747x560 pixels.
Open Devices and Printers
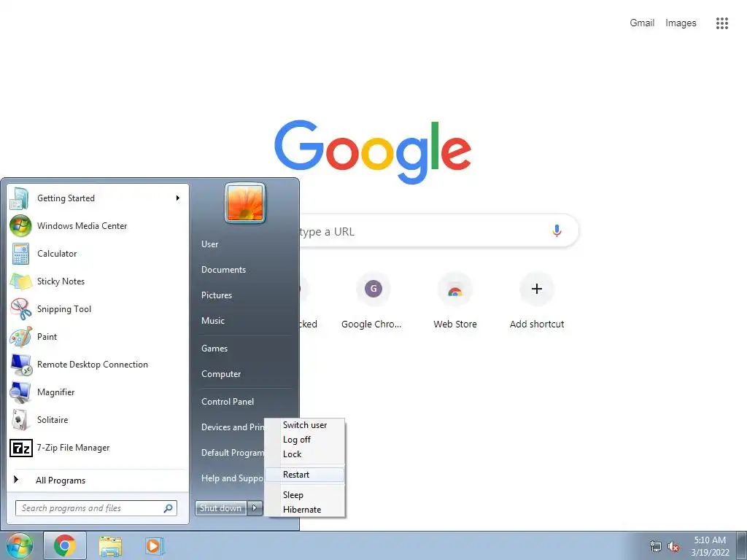pyautogui.click(x=233, y=427)
